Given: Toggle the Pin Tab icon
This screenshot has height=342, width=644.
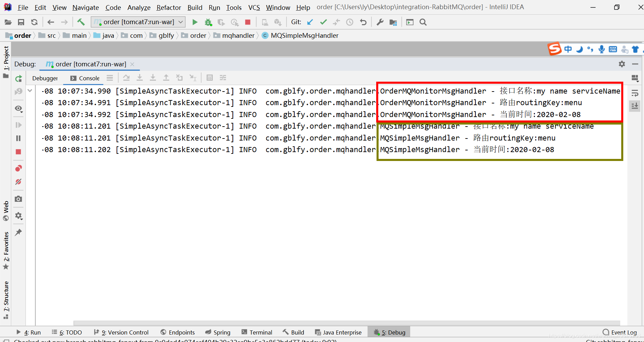Looking at the screenshot, I should click(x=19, y=232).
